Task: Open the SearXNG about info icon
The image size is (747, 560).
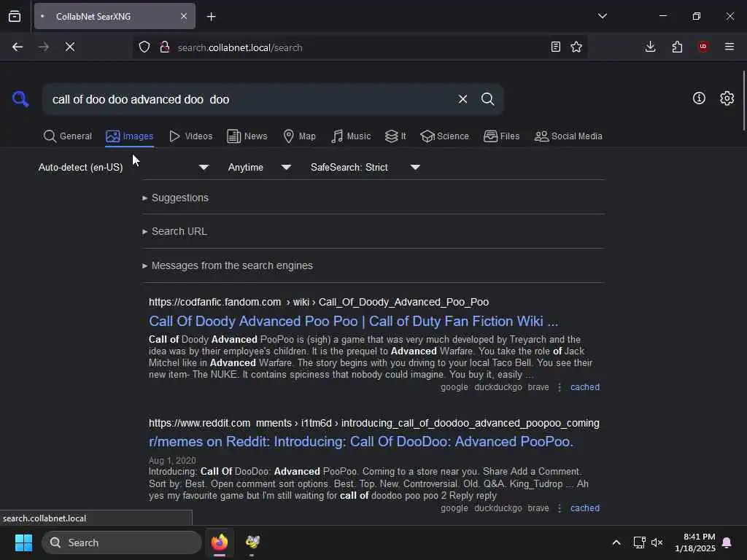Action: pyautogui.click(x=699, y=98)
